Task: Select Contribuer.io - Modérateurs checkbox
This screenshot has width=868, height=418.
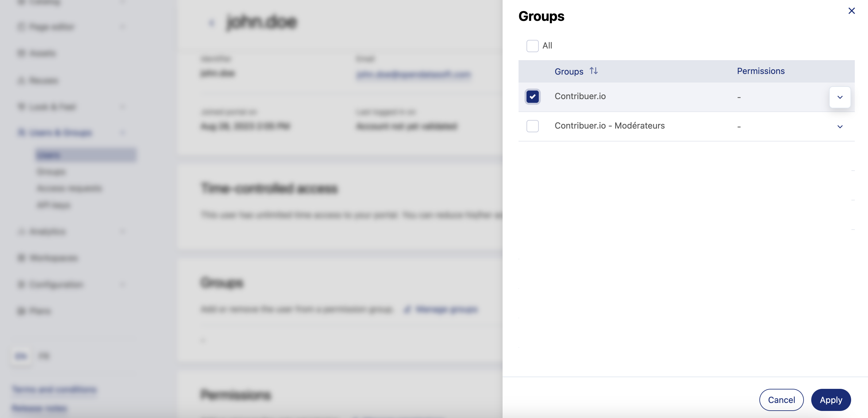Action: 532,126
